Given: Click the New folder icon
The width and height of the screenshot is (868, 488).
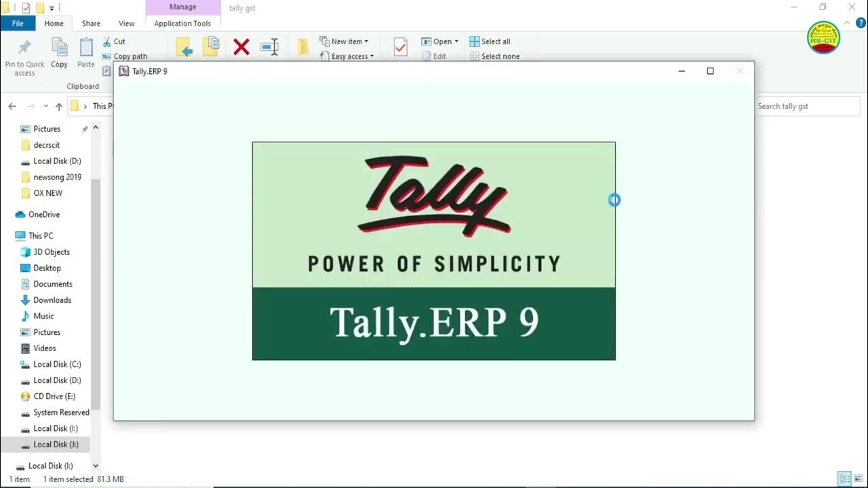Looking at the screenshot, I should pyautogui.click(x=303, y=47).
